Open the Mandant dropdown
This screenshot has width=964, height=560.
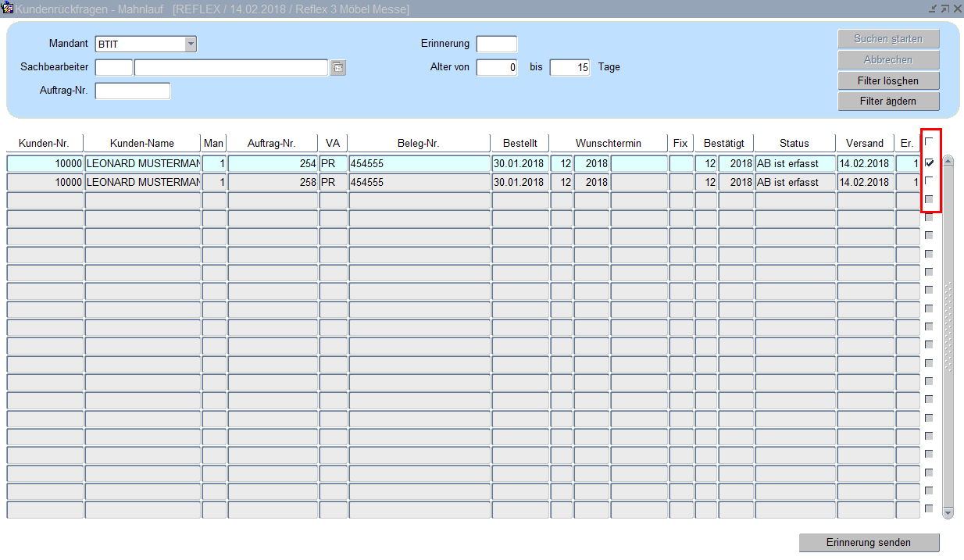point(190,45)
